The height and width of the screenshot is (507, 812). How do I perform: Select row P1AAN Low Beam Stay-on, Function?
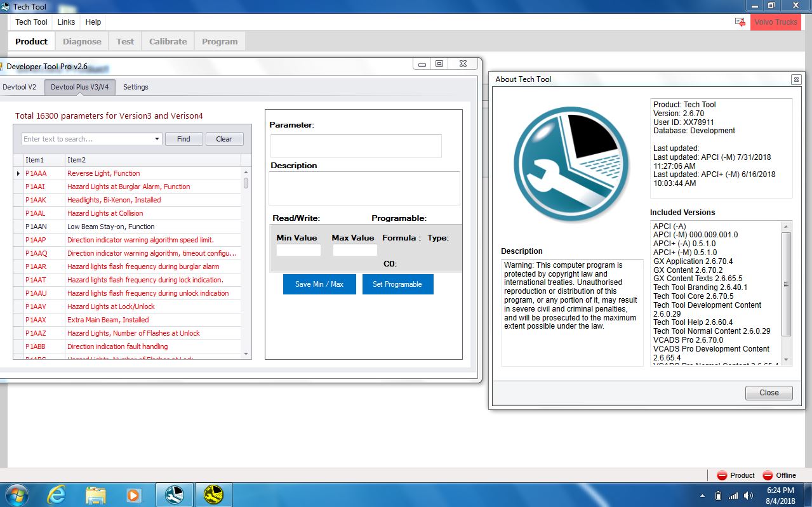(x=127, y=227)
